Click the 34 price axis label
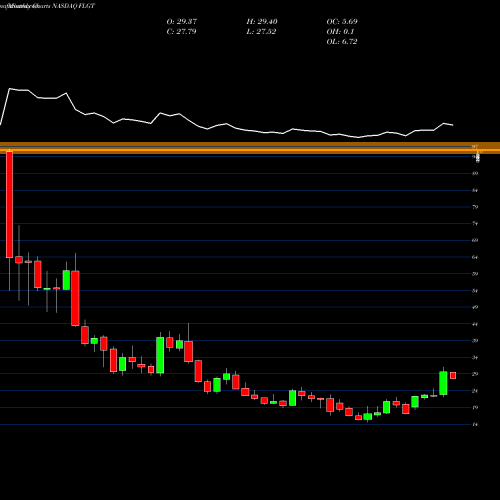Screen dimensions: 500x500 click(475, 358)
